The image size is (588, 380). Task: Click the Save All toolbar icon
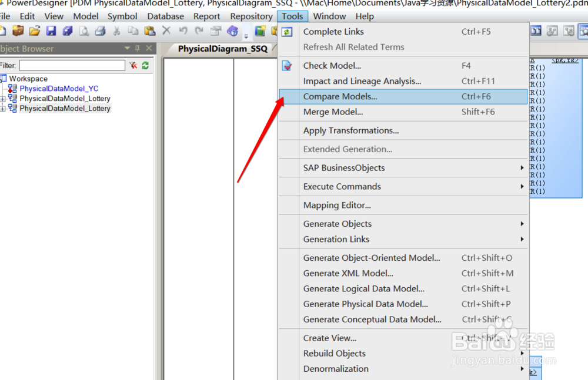pyautogui.click(x=68, y=31)
